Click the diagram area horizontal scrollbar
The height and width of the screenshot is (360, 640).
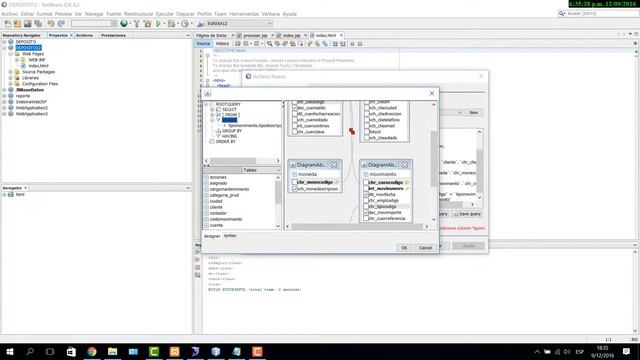(357, 226)
